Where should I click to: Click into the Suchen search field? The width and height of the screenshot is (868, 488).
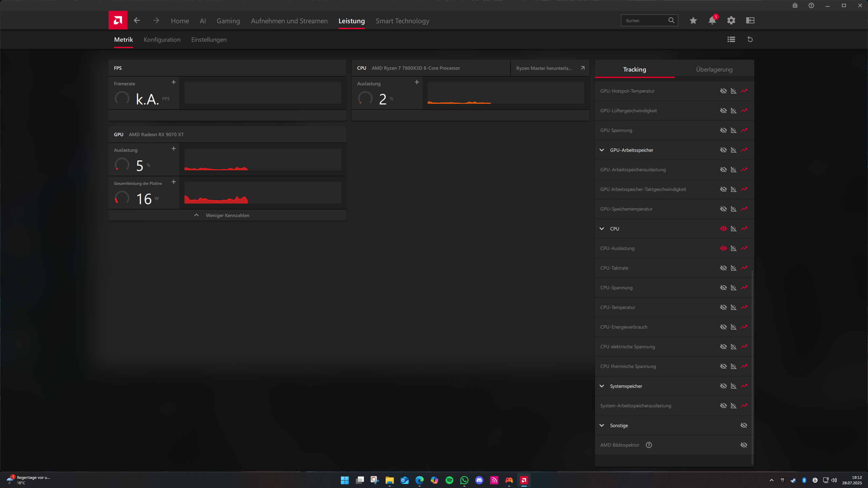644,21
